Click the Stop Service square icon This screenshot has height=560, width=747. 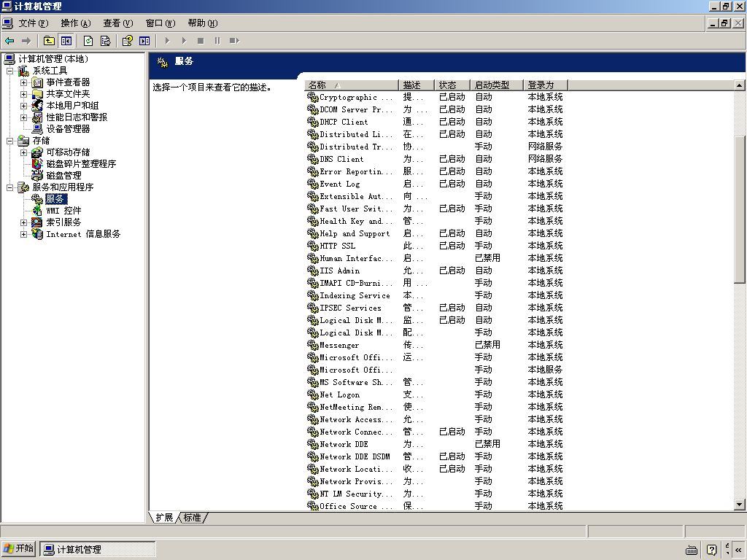(201, 41)
